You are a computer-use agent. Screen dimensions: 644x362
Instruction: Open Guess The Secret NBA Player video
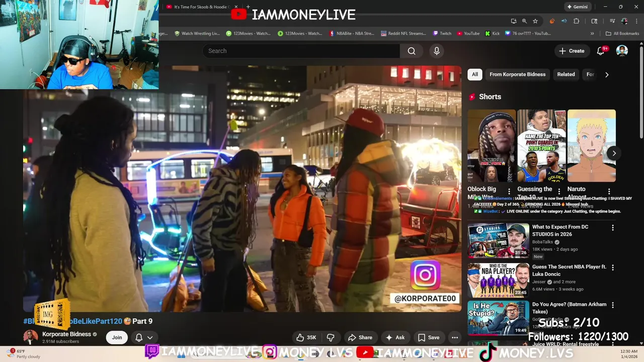tap(499, 280)
